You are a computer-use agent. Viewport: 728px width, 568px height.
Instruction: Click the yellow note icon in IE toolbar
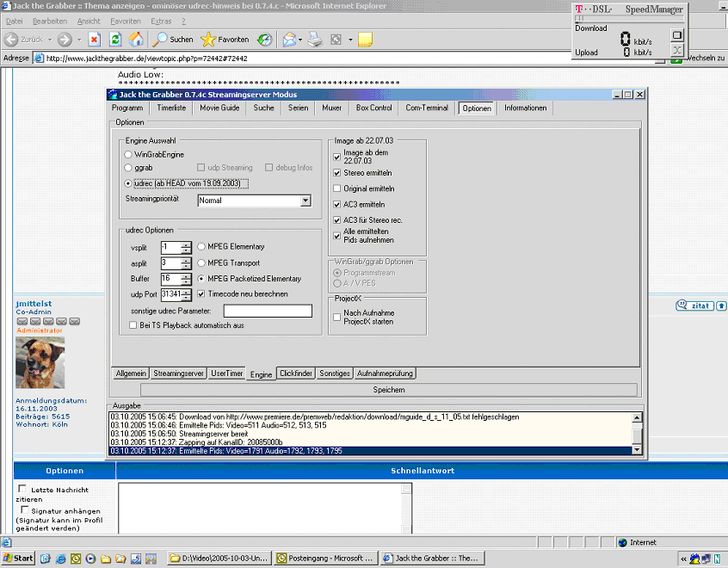366,40
